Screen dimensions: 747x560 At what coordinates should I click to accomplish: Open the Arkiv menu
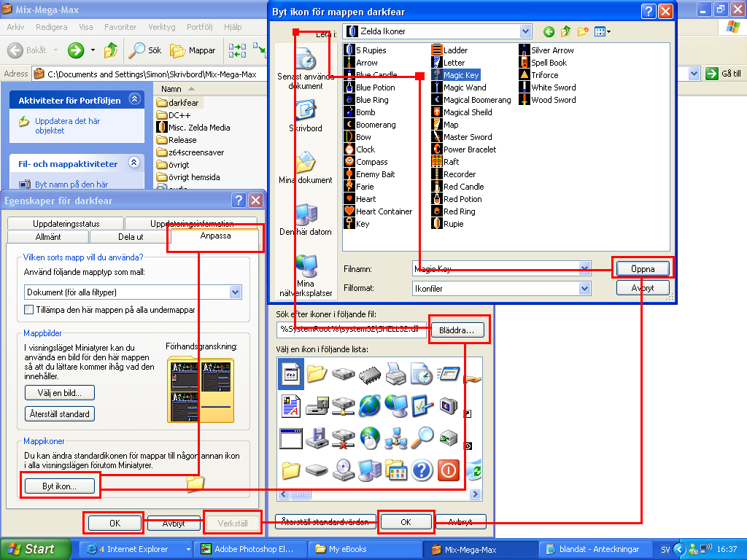15,27
